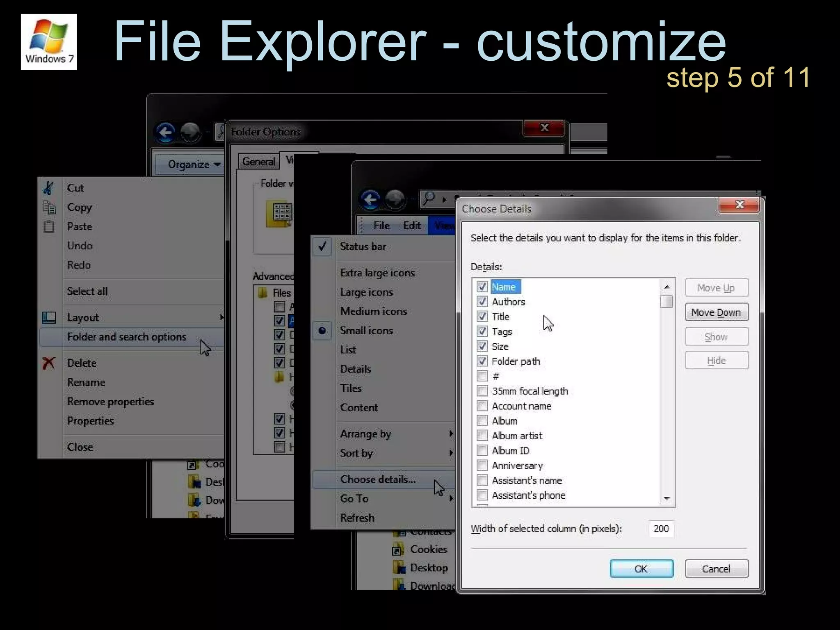Screen dimensions: 840x630
Task: Click the Desktop folder icon in middle window
Action: pos(399,568)
